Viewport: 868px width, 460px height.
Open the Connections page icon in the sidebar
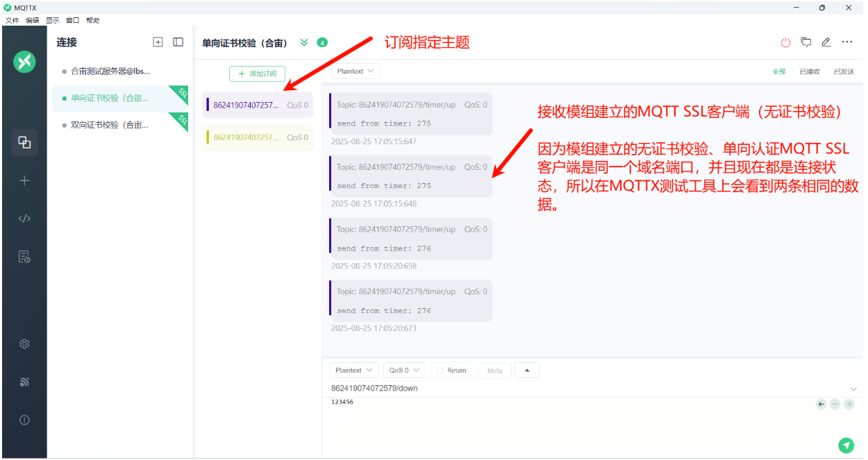point(24,142)
